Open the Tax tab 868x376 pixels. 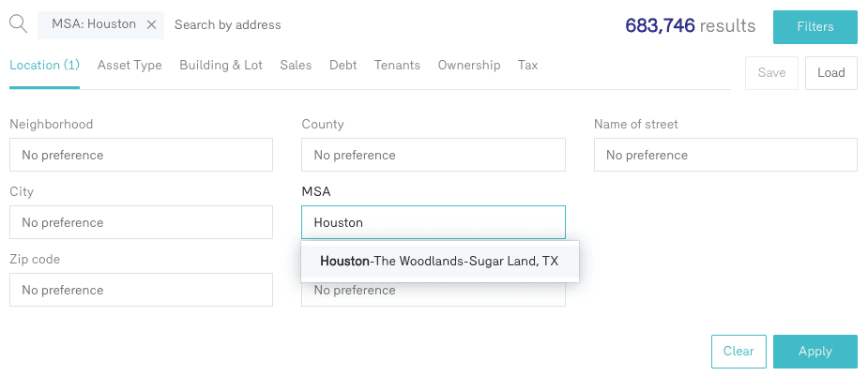[x=527, y=66]
